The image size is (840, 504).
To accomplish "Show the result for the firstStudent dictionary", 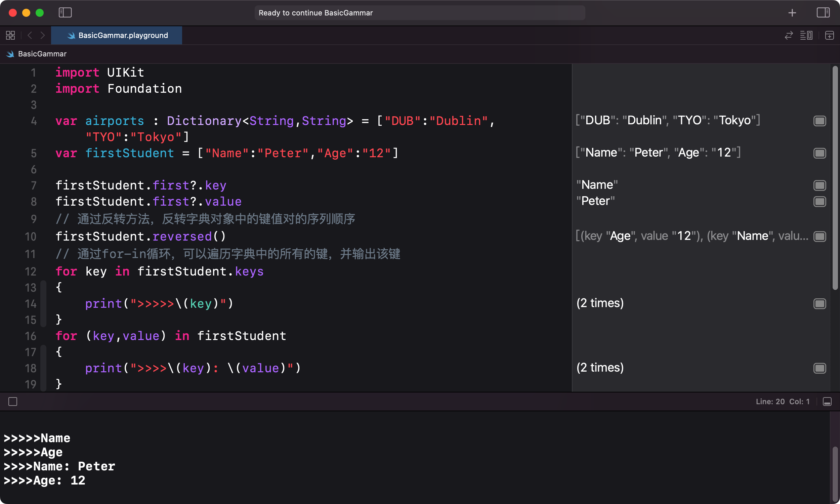I will click(820, 153).
